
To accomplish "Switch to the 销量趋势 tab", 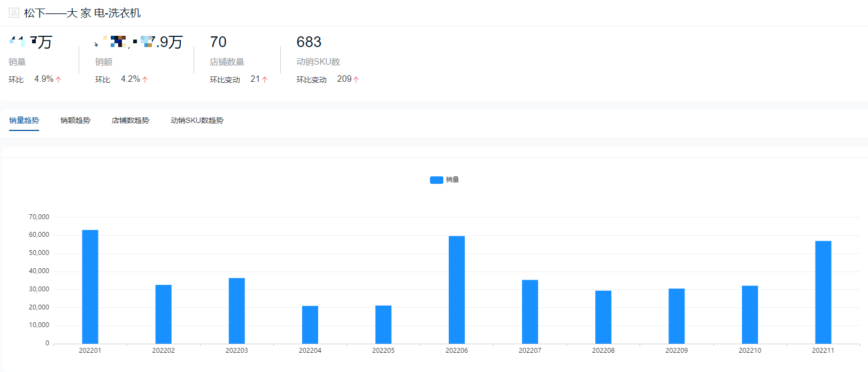I will click(24, 120).
